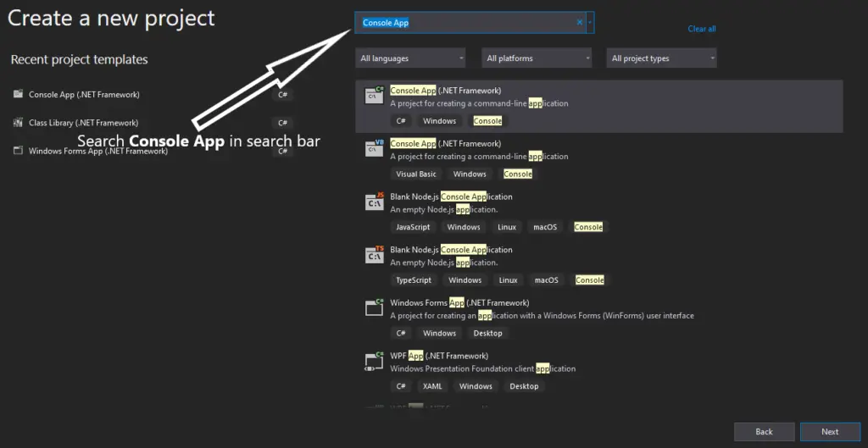Click the WPF App template icon

point(374,361)
